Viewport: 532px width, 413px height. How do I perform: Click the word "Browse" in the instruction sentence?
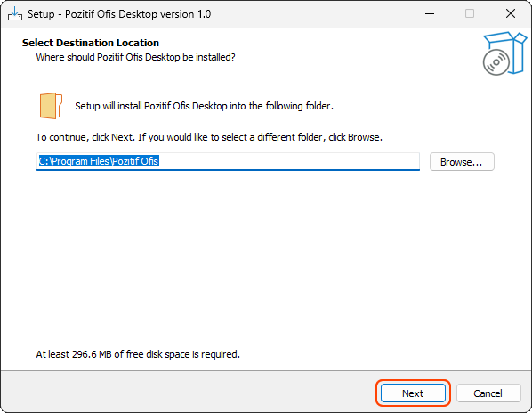363,137
